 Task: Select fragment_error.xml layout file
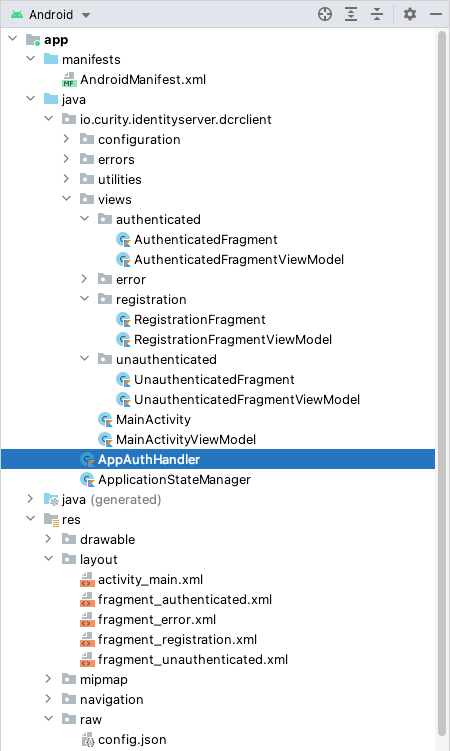[157, 620]
